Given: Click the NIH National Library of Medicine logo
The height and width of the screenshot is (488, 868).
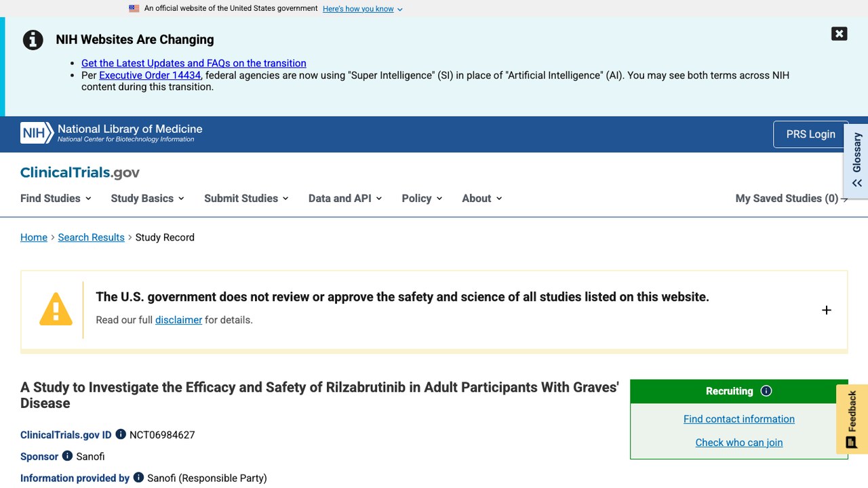Looking at the screenshot, I should coord(111,133).
